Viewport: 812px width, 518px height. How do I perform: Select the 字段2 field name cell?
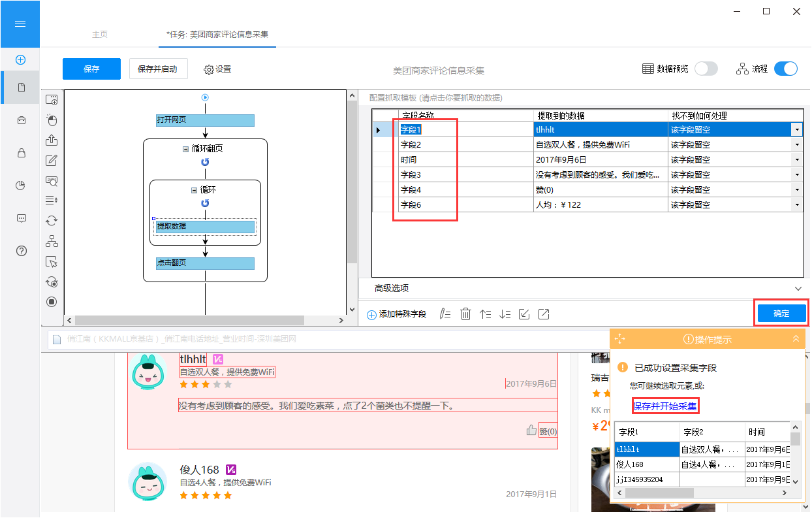tap(466, 145)
